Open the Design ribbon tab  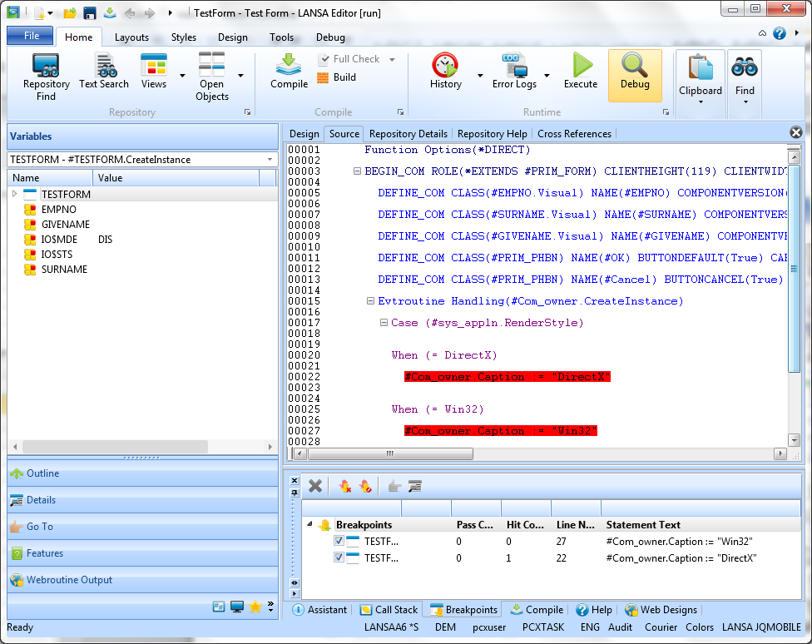pos(232,37)
